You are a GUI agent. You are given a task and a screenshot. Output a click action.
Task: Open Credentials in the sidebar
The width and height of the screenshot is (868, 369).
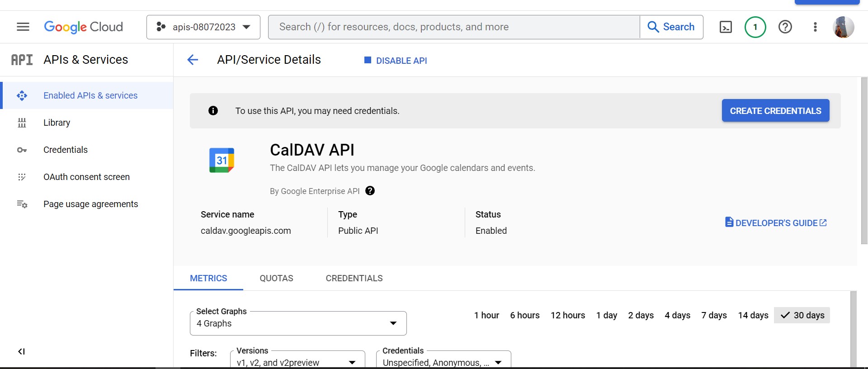86,150
